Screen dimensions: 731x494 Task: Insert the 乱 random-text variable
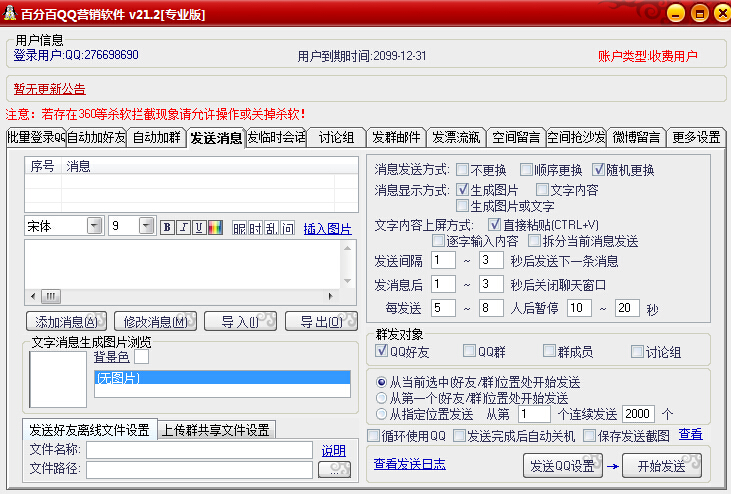tap(271, 228)
